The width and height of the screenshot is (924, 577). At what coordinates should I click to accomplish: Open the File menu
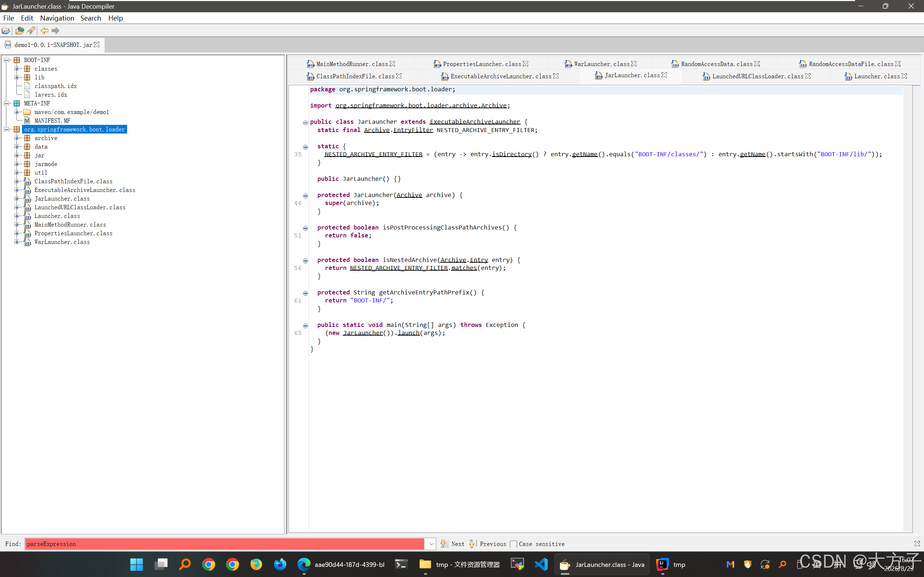pyautogui.click(x=8, y=18)
